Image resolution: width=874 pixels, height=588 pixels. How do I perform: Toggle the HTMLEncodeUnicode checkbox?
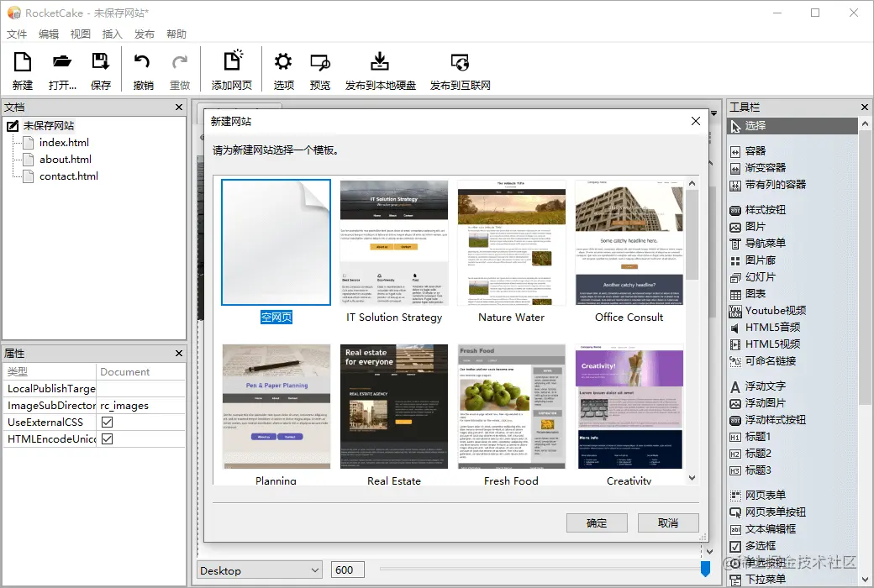click(108, 439)
